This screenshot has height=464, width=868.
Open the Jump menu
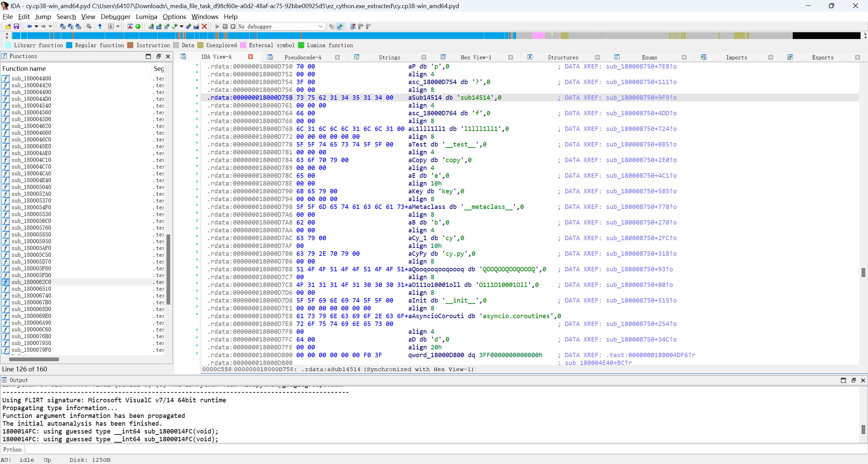(43, 17)
